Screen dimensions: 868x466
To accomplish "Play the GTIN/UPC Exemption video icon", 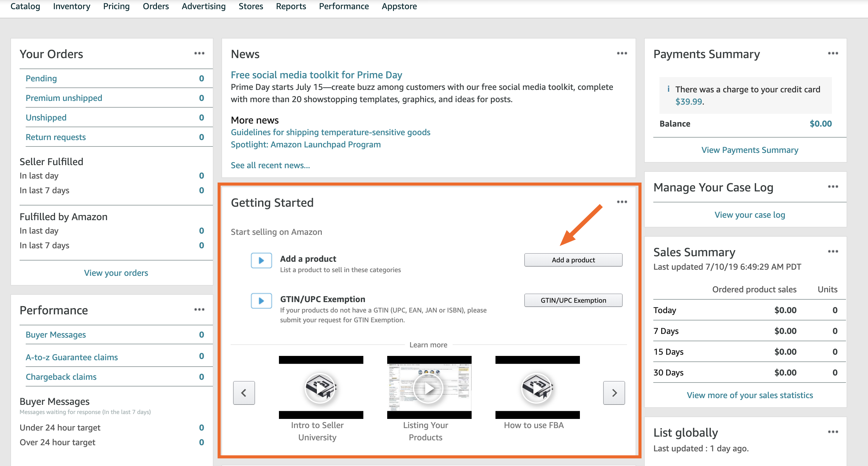I will tap(261, 301).
